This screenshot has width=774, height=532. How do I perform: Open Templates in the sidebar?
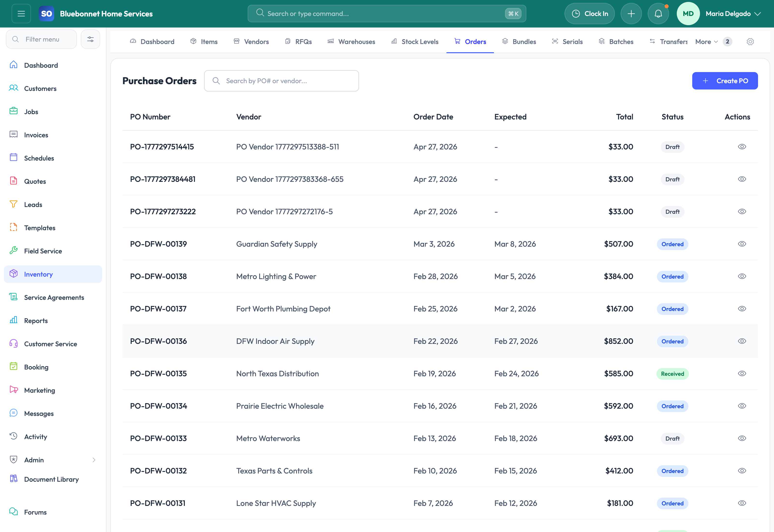[x=53, y=228]
